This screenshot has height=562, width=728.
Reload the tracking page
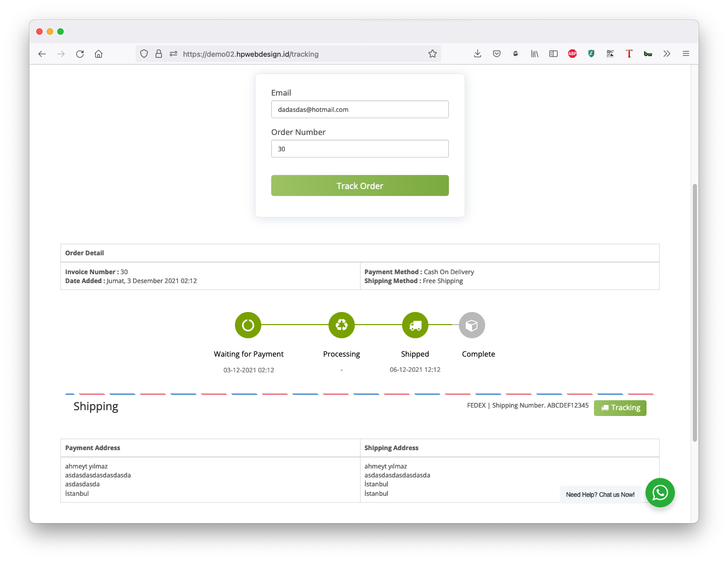coord(80,54)
